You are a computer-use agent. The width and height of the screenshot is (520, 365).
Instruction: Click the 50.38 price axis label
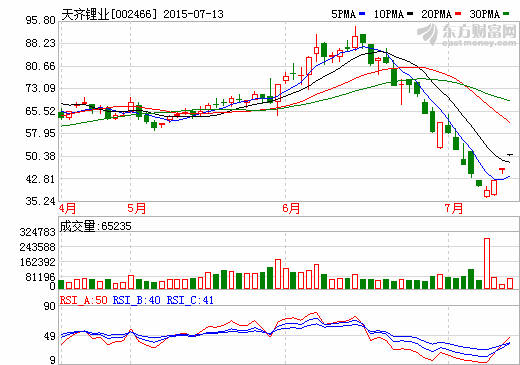pyautogui.click(x=41, y=156)
